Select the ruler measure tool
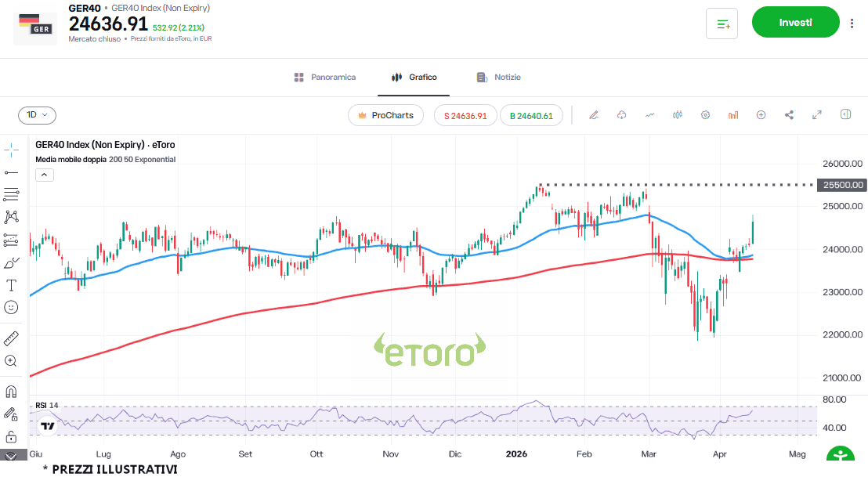The width and height of the screenshot is (868, 477). coord(11,338)
